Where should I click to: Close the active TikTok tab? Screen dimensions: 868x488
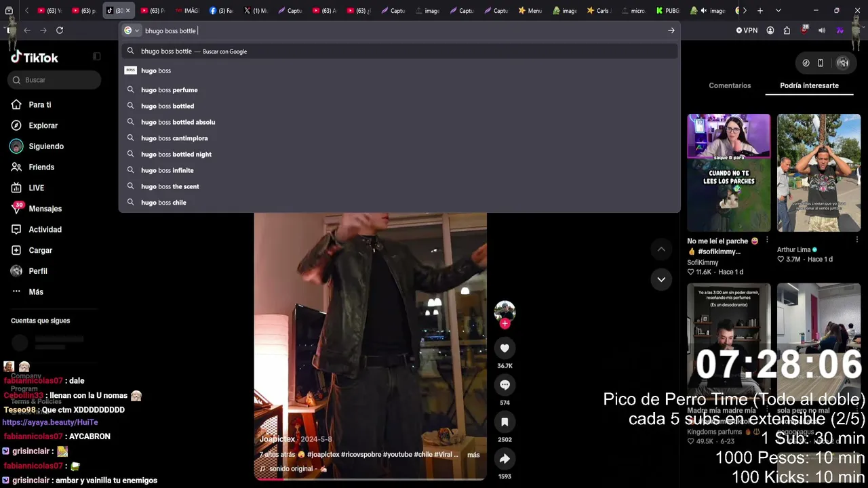click(127, 11)
